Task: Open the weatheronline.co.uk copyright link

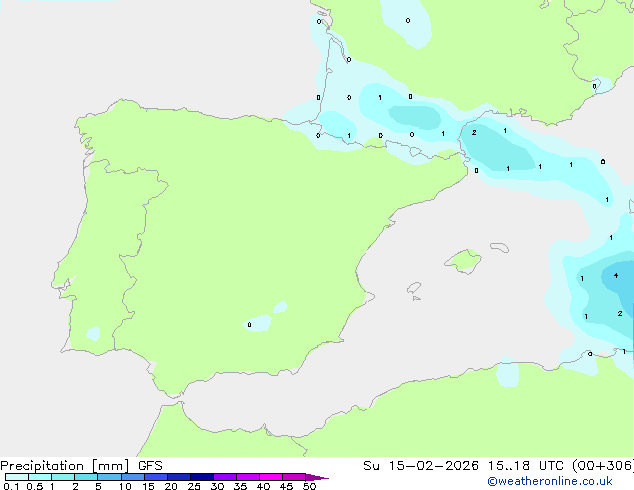Action: coord(550,481)
